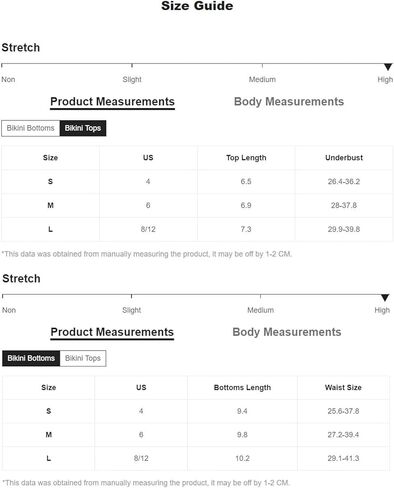Select size S row in tops table

197,182
